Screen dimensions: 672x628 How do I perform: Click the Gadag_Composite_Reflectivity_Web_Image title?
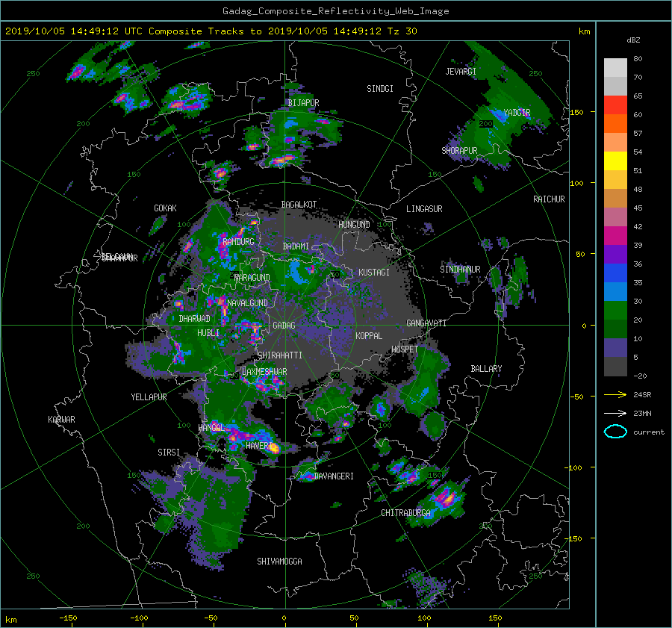click(335, 11)
